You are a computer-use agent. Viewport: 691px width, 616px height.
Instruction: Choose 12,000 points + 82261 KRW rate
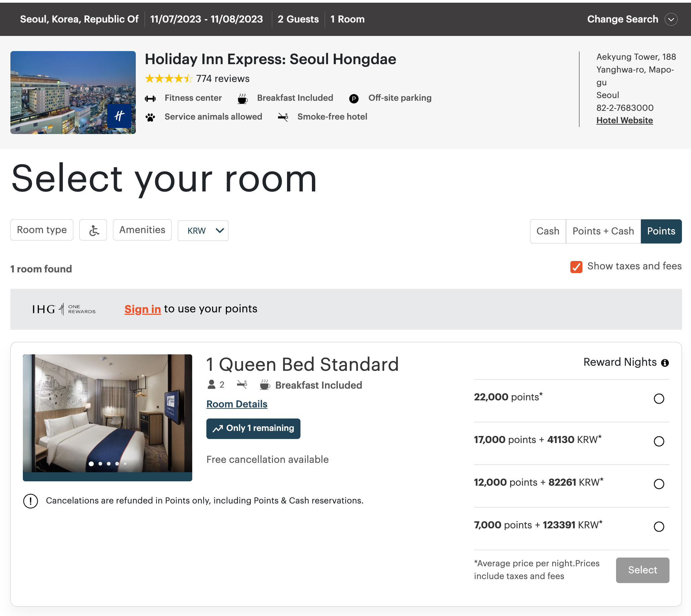659,484
